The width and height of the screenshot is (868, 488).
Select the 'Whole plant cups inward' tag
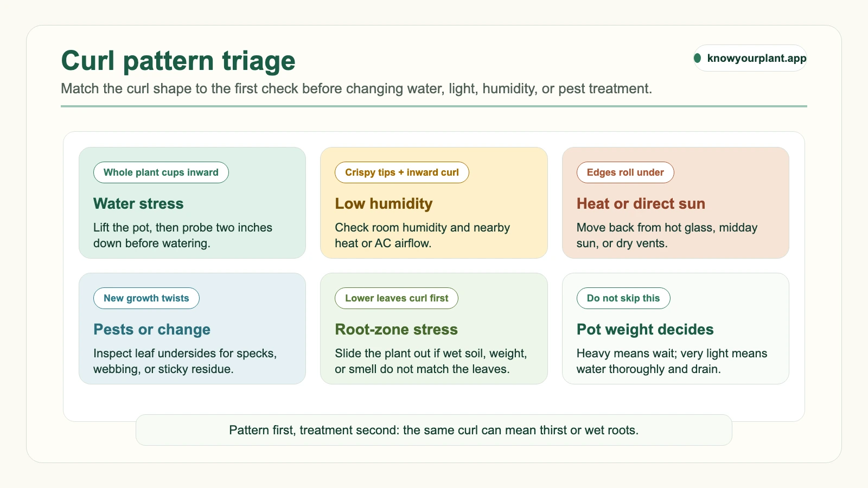pyautogui.click(x=161, y=172)
